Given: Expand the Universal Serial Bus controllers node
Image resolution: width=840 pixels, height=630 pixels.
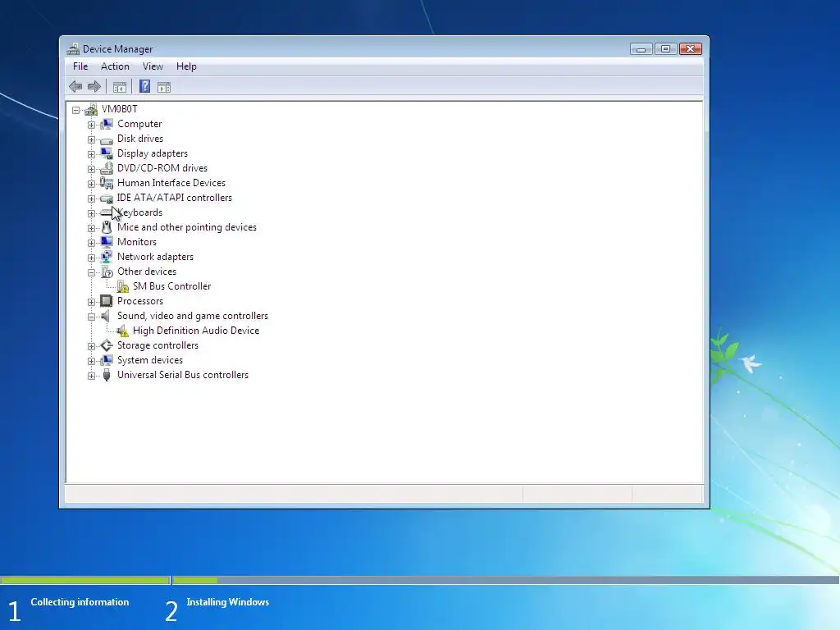Looking at the screenshot, I should pos(91,376).
